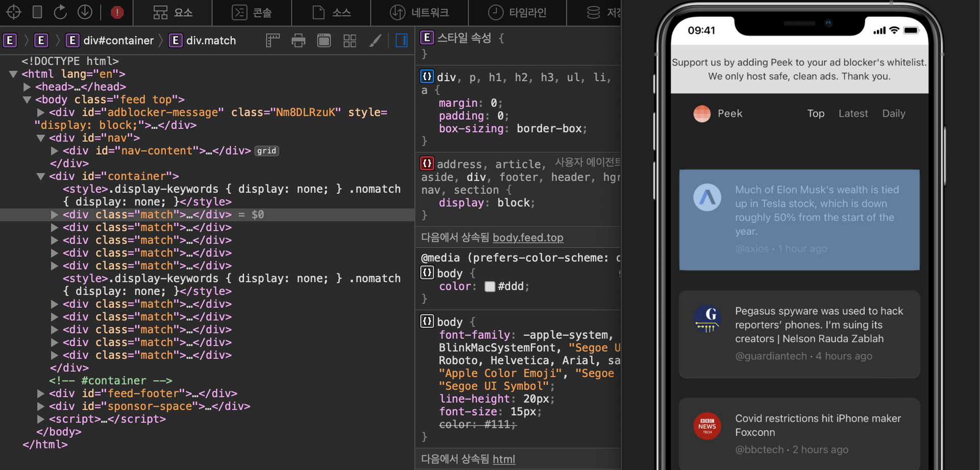Click the grid badge on nav-content
Image resolution: width=980 pixels, height=470 pixels.
tap(266, 151)
